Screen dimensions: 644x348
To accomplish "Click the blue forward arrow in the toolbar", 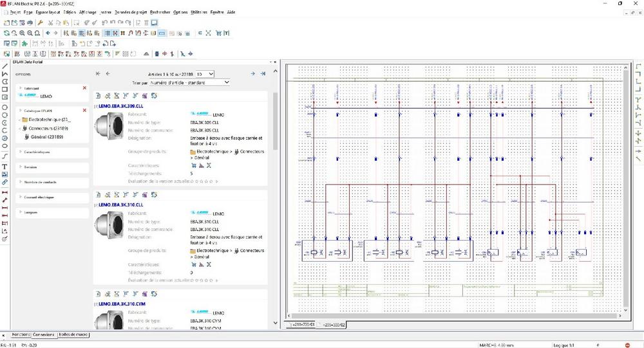I will tap(55, 33).
